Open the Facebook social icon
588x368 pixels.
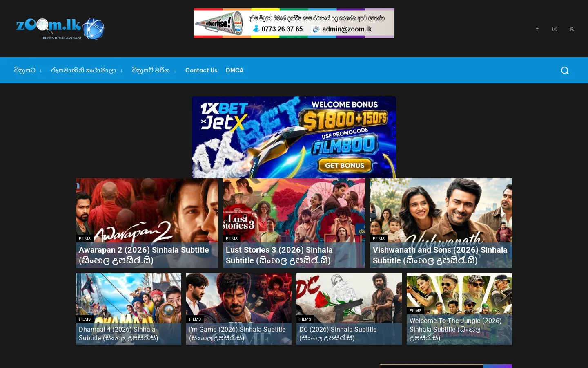(537, 29)
